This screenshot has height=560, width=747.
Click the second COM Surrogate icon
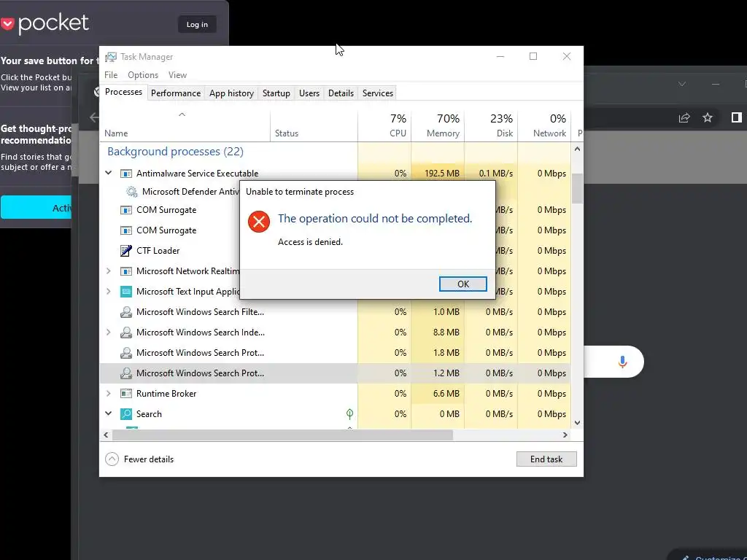point(125,230)
